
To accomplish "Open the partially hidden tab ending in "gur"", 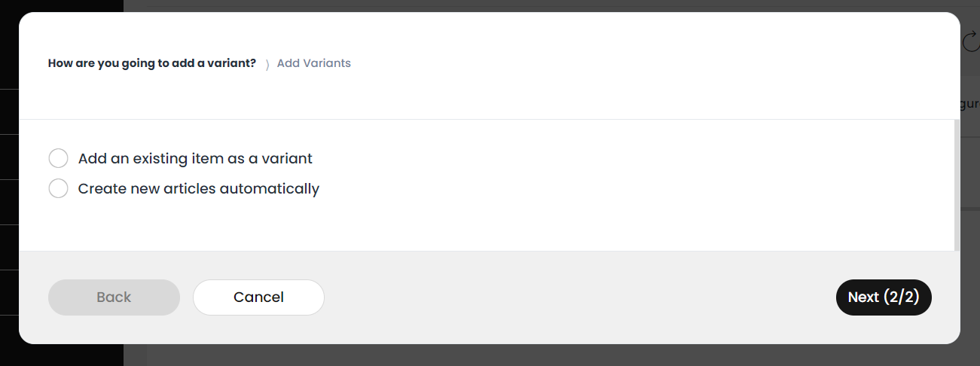I will [x=970, y=105].
